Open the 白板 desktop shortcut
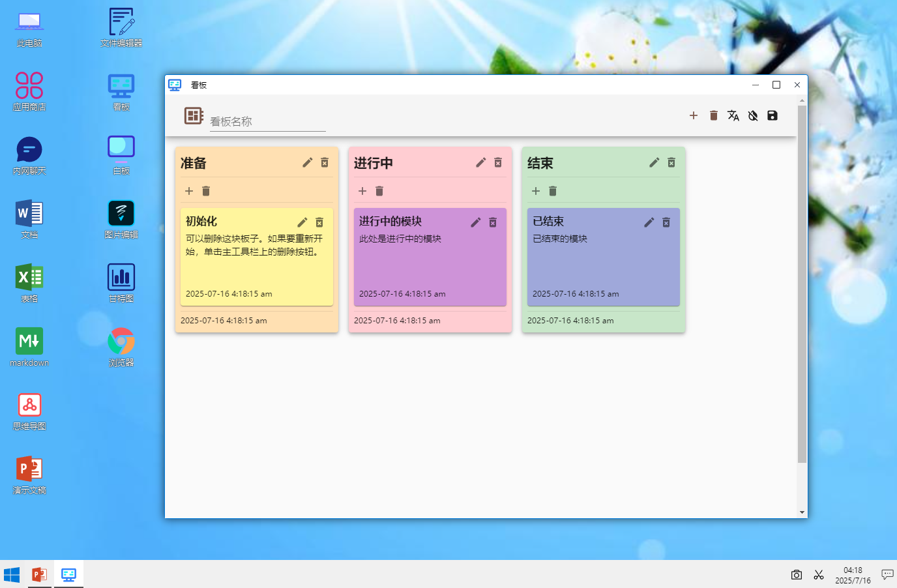The height and width of the screenshot is (588, 897). point(121,155)
